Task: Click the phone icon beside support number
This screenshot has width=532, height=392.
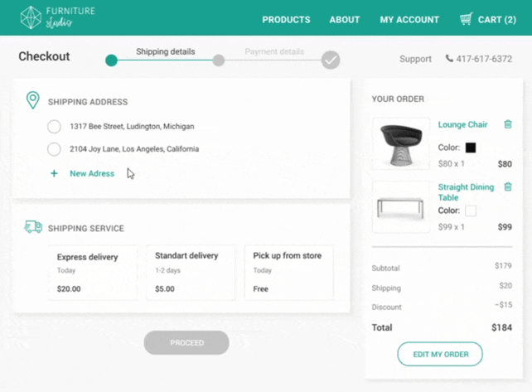Action: tap(449, 59)
